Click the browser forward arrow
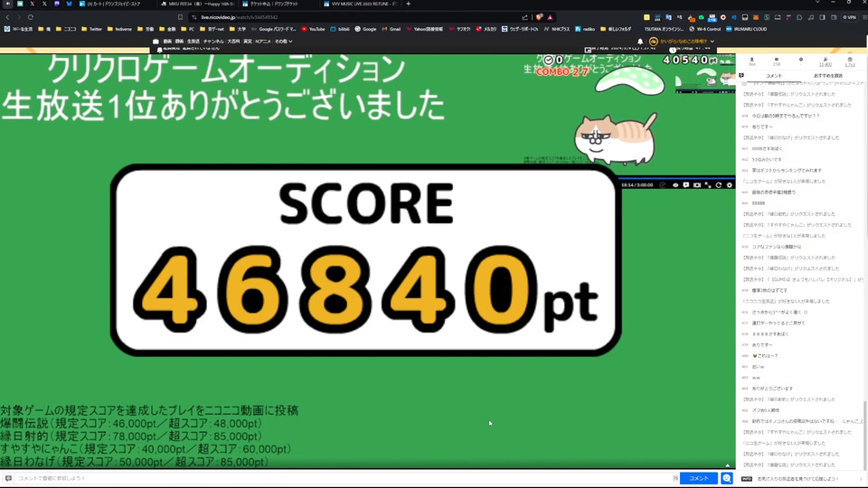This screenshot has height=488, width=868. point(18,18)
